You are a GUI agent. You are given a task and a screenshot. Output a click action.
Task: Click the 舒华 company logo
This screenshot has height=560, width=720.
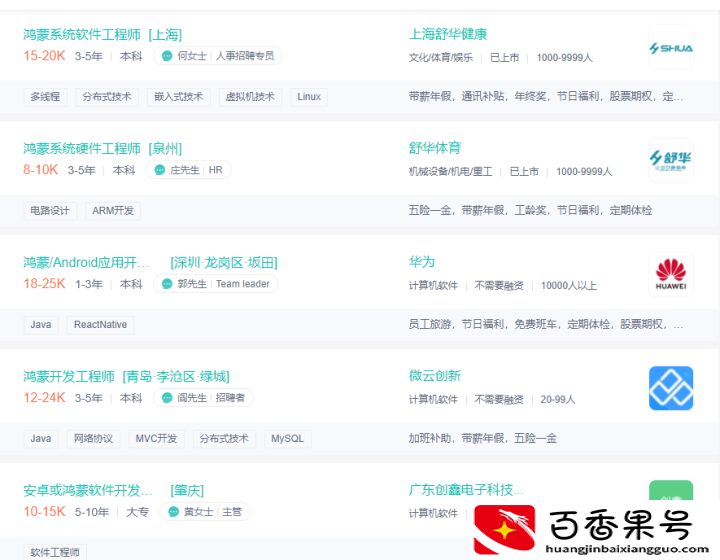tap(671, 161)
